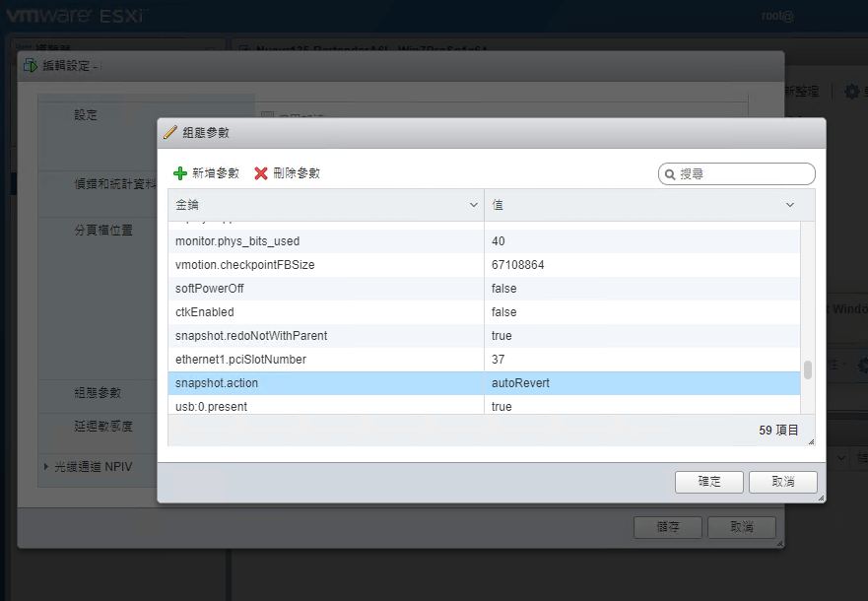
Task: Open the gear settings icon top right
Action: 851,90
